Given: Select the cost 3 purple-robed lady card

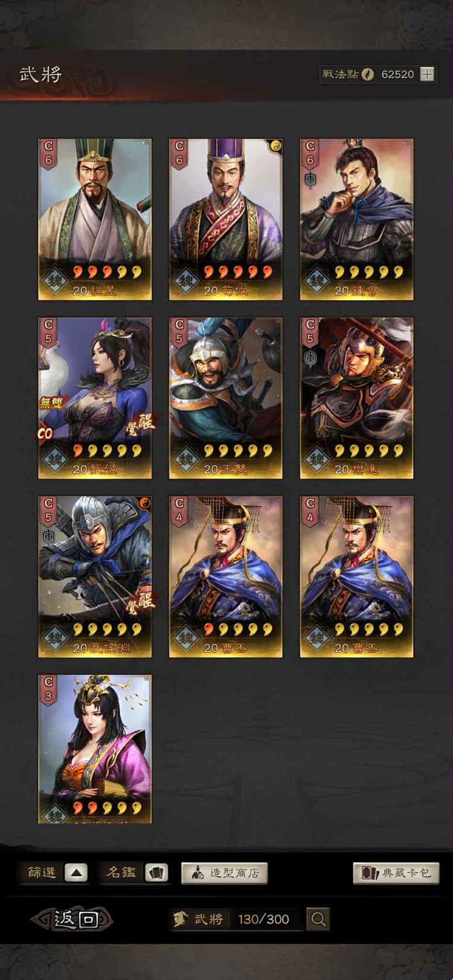Looking at the screenshot, I should pyautogui.click(x=95, y=749).
